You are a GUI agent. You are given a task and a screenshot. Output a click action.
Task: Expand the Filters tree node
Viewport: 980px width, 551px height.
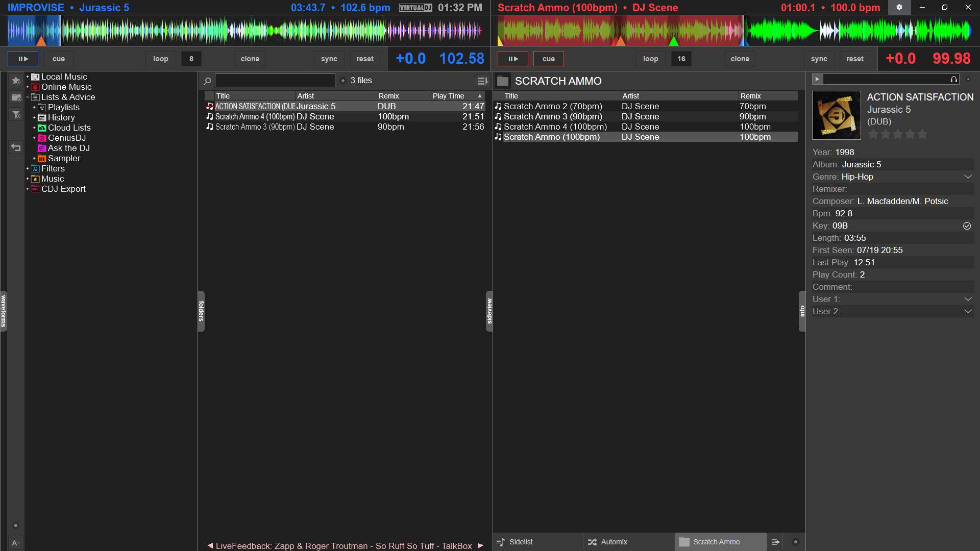pyautogui.click(x=28, y=168)
